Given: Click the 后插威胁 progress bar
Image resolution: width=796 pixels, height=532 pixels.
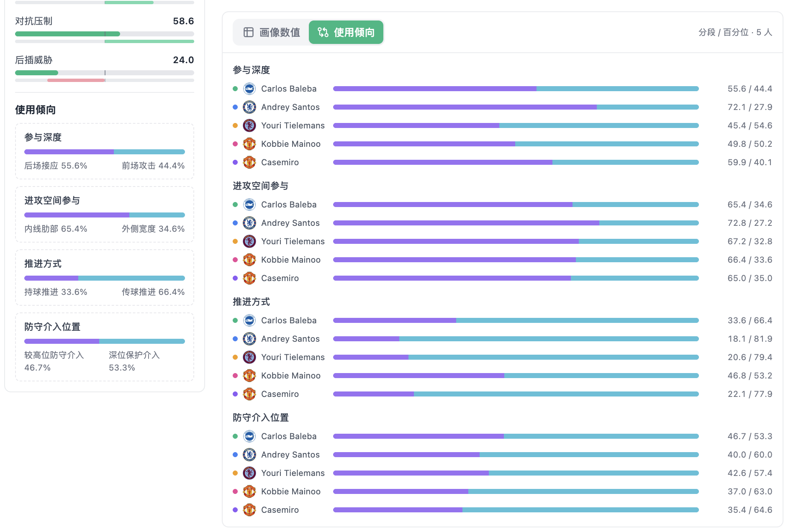Looking at the screenshot, I should point(105,73).
